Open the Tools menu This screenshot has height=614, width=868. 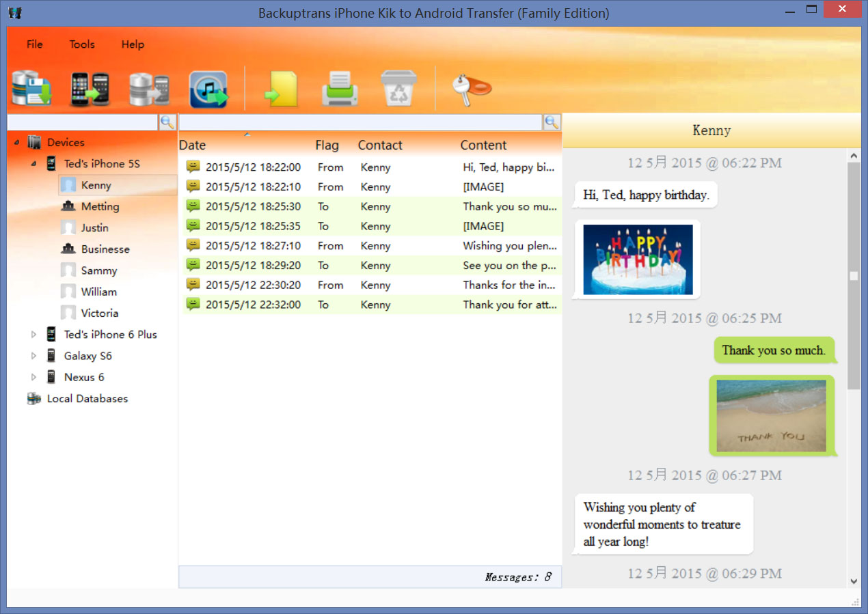[82, 44]
